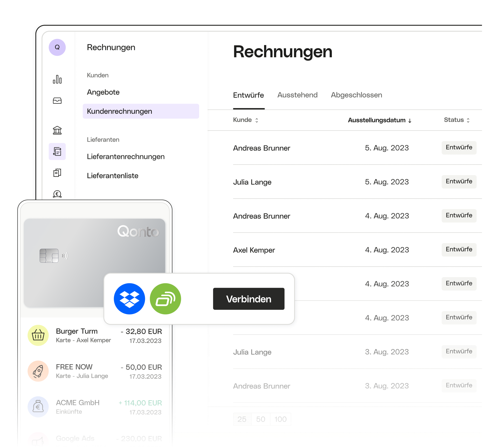
Task: Select 50 rows per page
Action: pyautogui.click(x=260, y=419)
